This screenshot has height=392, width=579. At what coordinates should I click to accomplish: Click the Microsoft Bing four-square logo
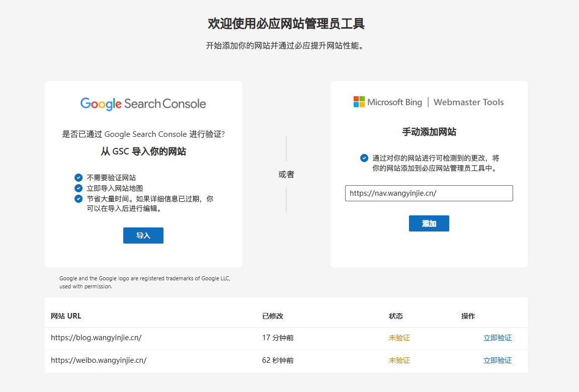359,102
